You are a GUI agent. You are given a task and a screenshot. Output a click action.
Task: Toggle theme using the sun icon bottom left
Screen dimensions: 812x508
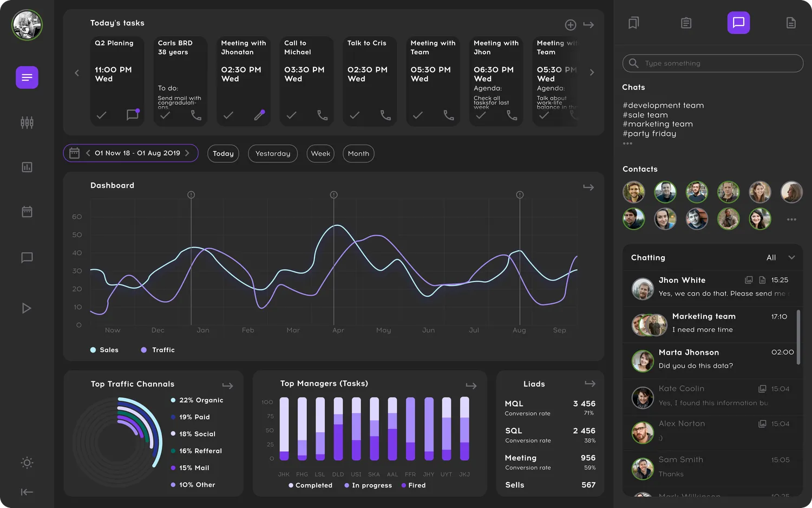pos(27,463)
